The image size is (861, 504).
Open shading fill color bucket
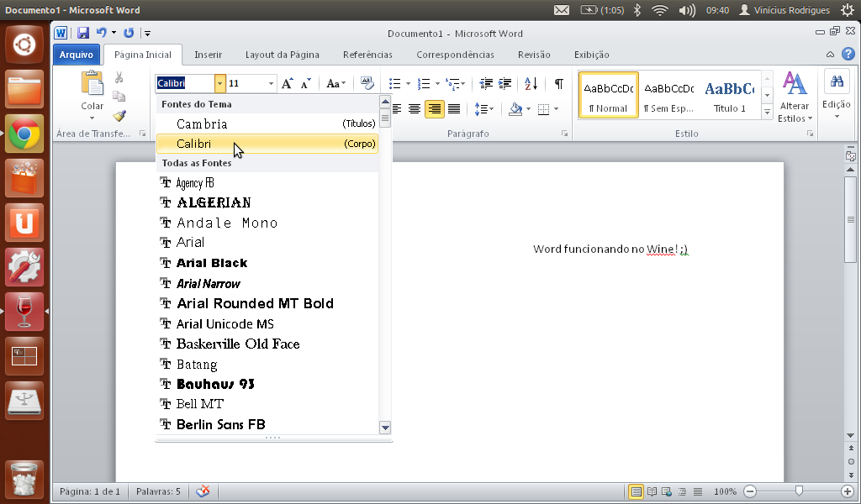coord(515,109)
